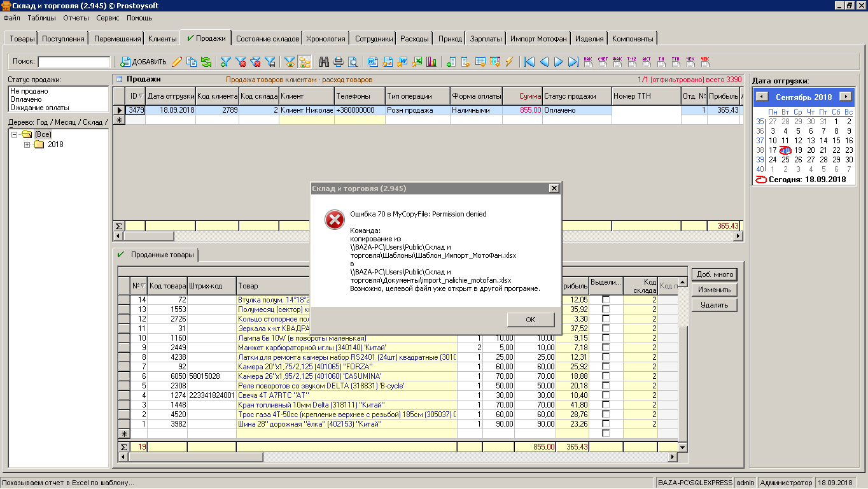
Task: Click the pencil edit icon in toolbar
Action: point(177,62)
